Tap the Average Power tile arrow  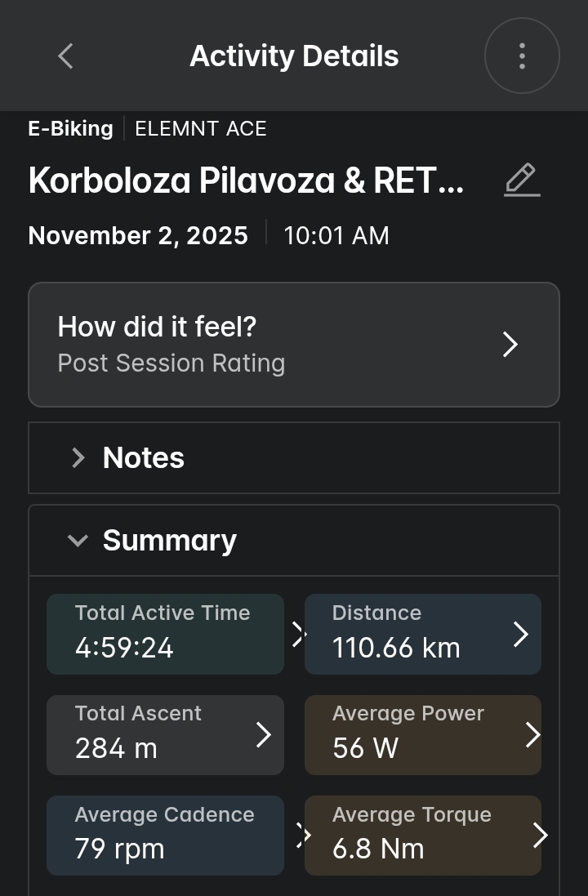pyautogui.click(x=532, y=734)
